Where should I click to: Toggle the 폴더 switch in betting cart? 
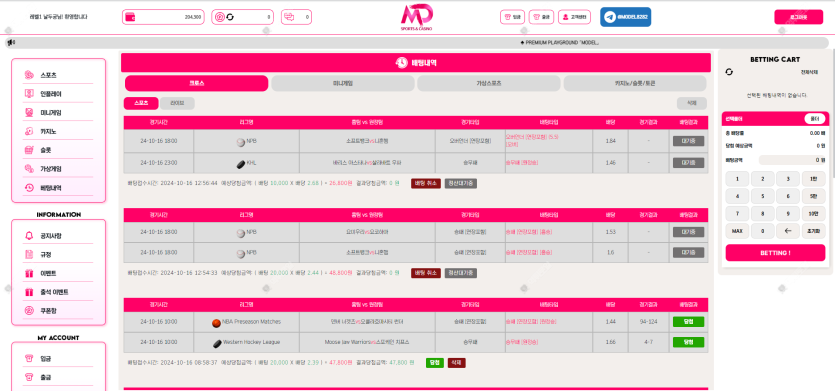(x=815, y=119)
